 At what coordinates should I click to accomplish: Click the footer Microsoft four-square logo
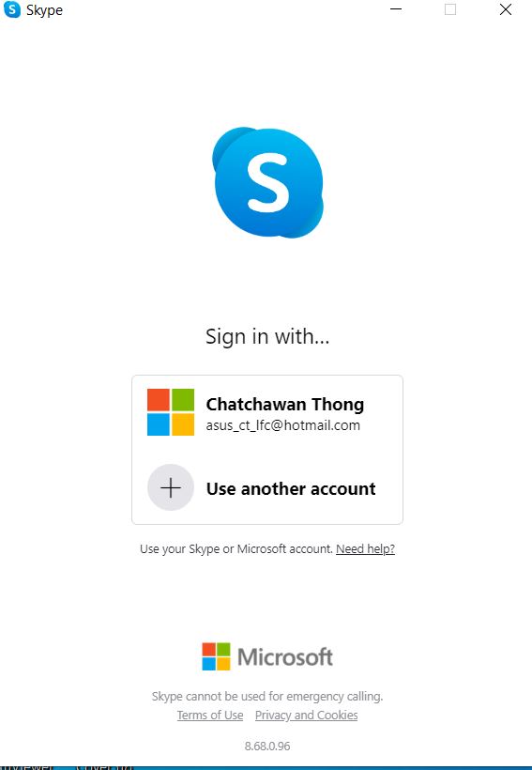pos(216,656)
